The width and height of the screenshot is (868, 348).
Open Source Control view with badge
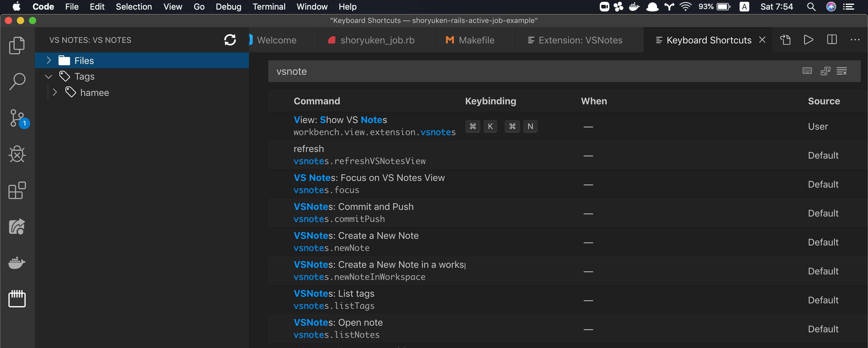pyautogui.click(x=17, y=118)
